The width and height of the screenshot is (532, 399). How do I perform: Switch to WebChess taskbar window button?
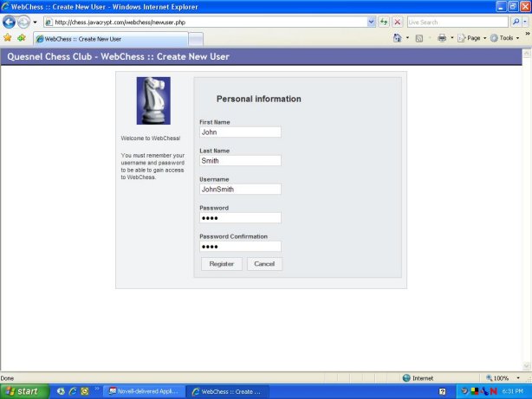coord(227,391)
